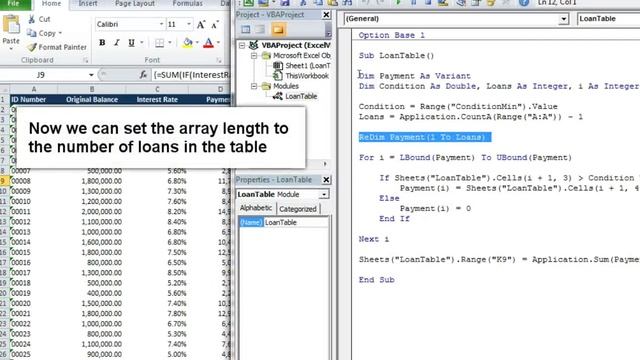Screen dimensions: 640x360
Task: Open the (General) object dropdown
Action: point(563,19)
